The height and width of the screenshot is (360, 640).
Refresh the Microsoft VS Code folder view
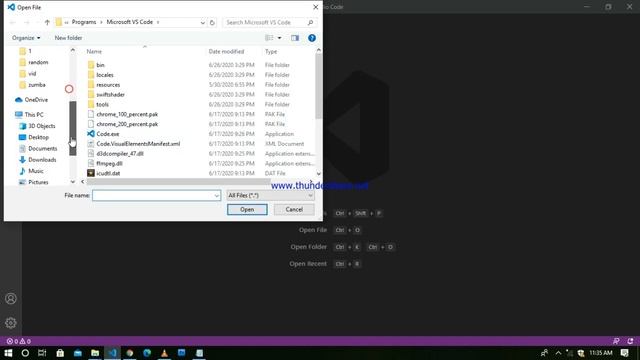coord(212,22)
